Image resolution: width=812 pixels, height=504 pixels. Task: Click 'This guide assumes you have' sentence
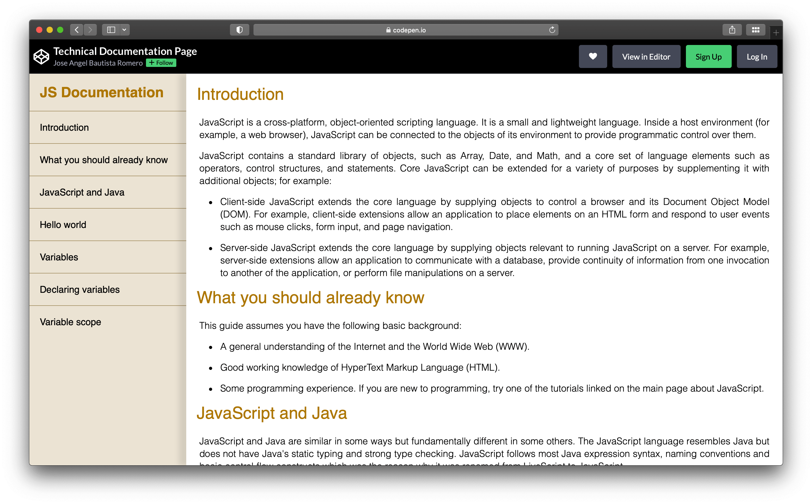[330, 326]
